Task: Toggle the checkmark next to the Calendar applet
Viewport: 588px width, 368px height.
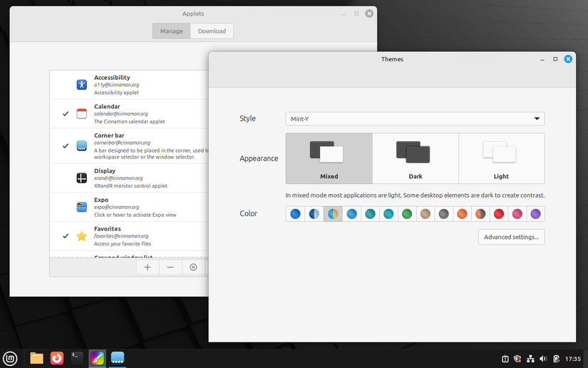Action: click(66, 114)
